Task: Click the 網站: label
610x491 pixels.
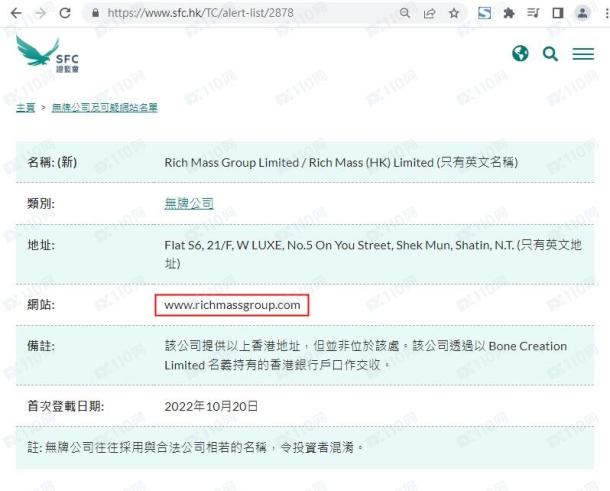Action: click(41, 305)
